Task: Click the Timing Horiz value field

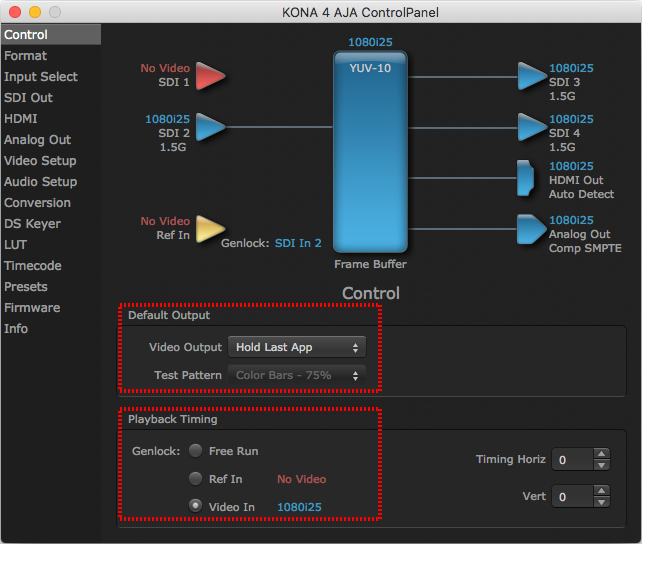Action: pyautogui.click(x=573, y=459)
